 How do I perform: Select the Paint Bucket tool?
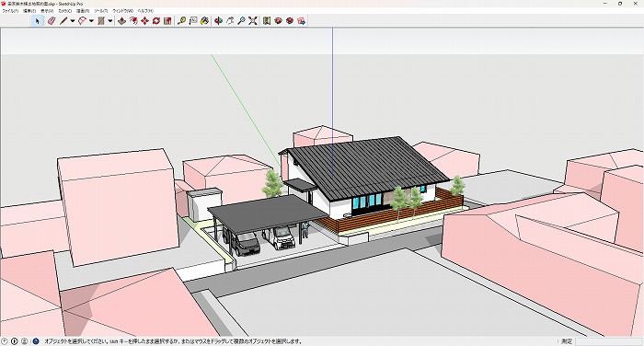(x=204, y=21)
